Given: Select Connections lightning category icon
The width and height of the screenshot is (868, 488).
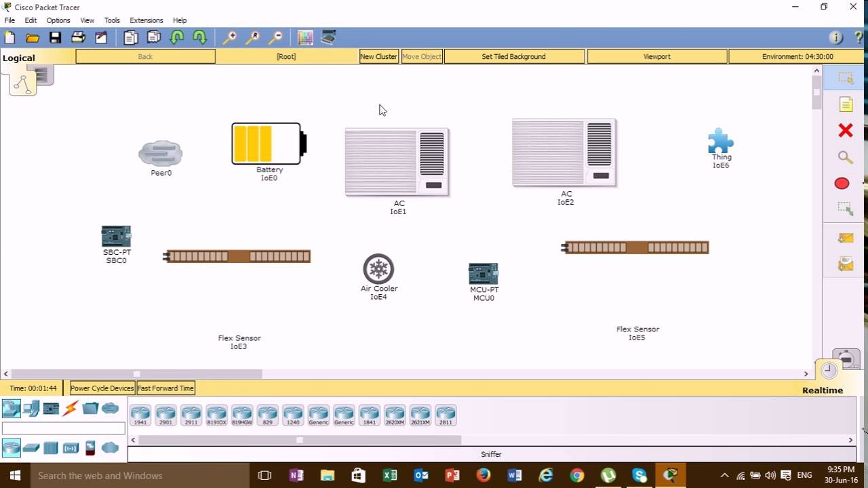Looking at the screenshot, I should [x=71, y=408].
